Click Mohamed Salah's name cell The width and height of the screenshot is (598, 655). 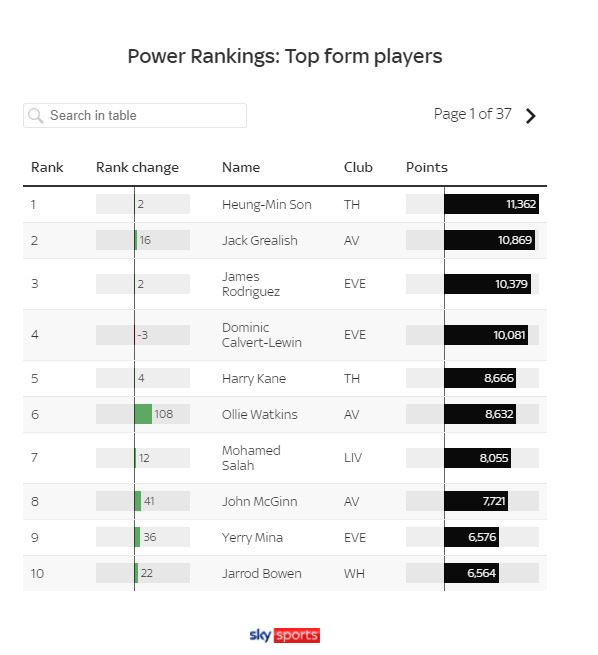click(x=251, y=458)
